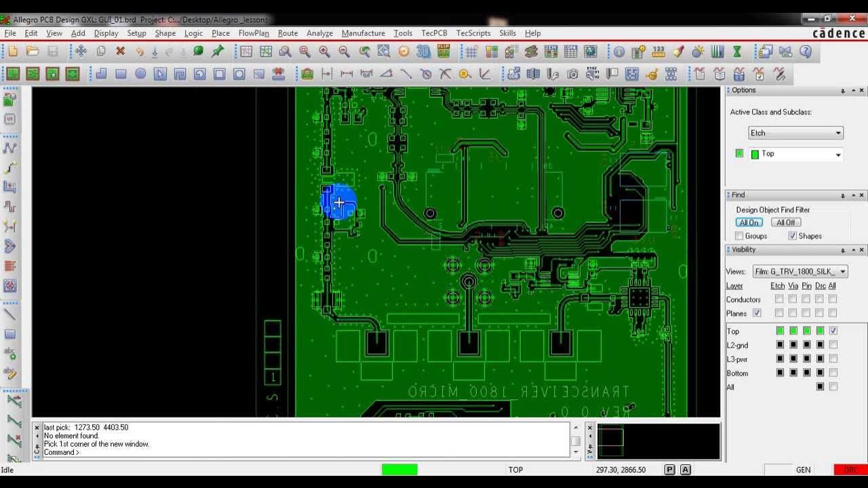Click the camera snapshot icon
The width and height of the screenshot is (868, 488).
coord(573,74)
